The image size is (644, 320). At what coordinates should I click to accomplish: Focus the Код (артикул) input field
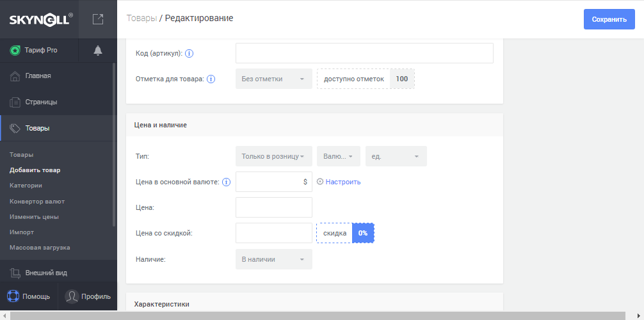pyautogui.click(x=364, y=53)
